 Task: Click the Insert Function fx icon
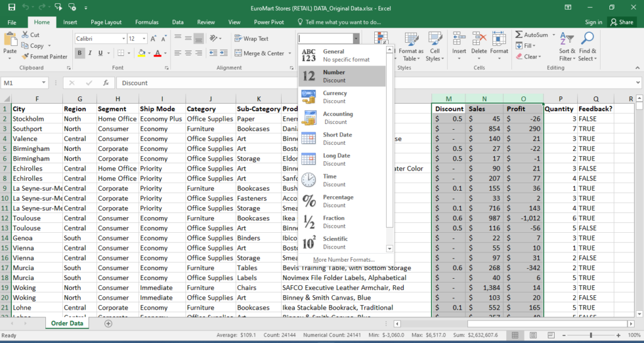point(106,83)
